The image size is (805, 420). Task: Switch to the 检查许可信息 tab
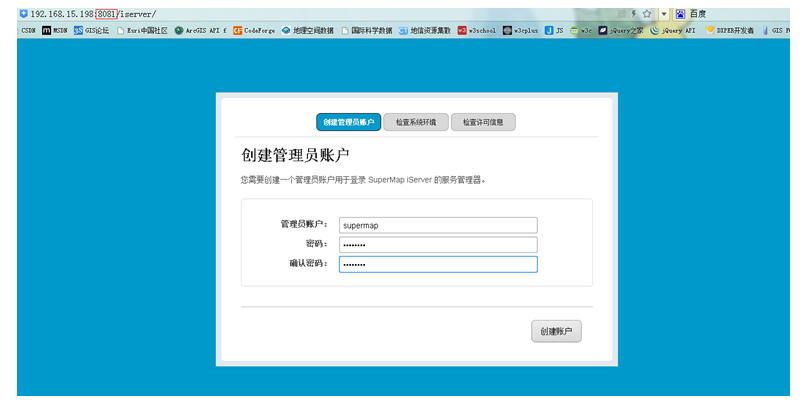click(483, 122)
